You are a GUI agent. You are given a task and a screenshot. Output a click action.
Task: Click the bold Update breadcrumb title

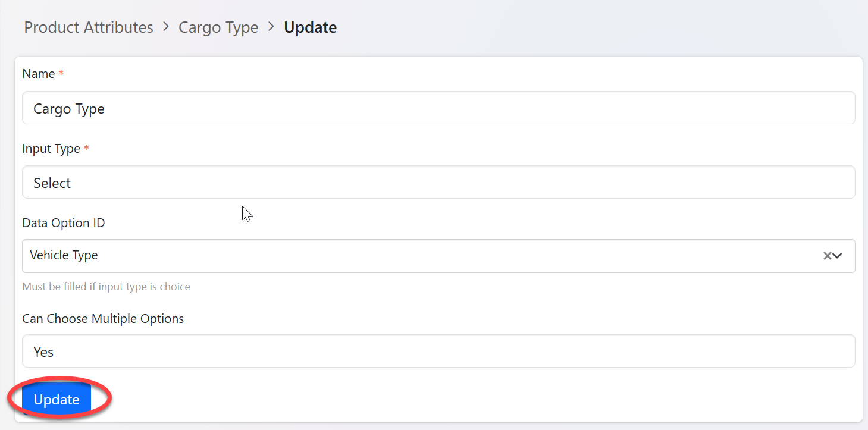(x=310, y=27)
